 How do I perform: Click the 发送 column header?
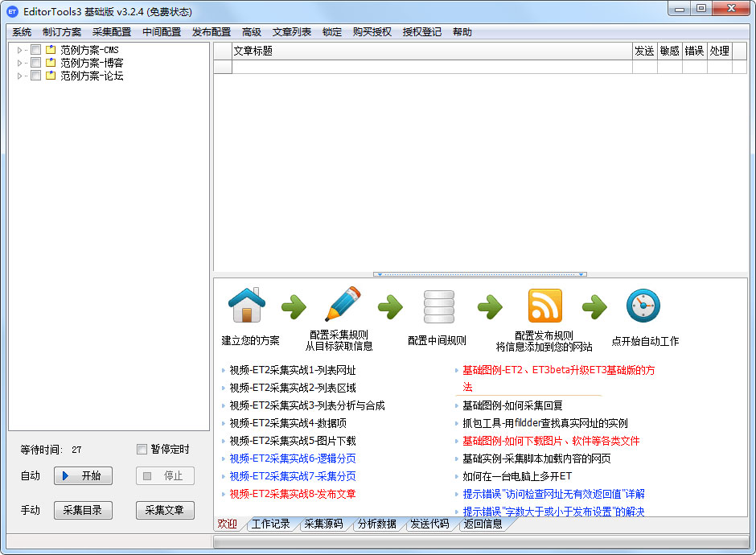645,51
